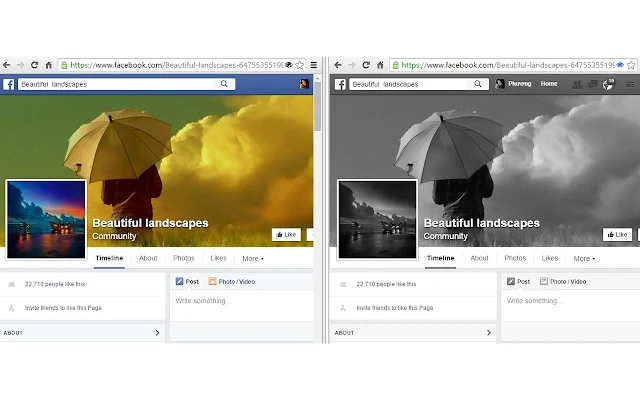The width and height of the screenshot is (640, 400).
Task: Open the grayscale profile picture thumbnail
Action: [x=378, y=220]
